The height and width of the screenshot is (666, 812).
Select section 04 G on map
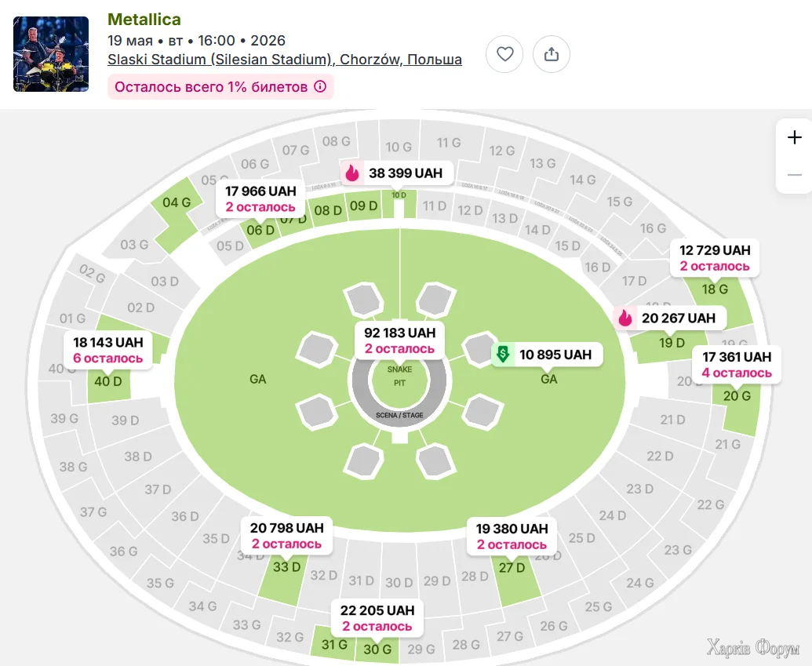click(x=177, y=202)
